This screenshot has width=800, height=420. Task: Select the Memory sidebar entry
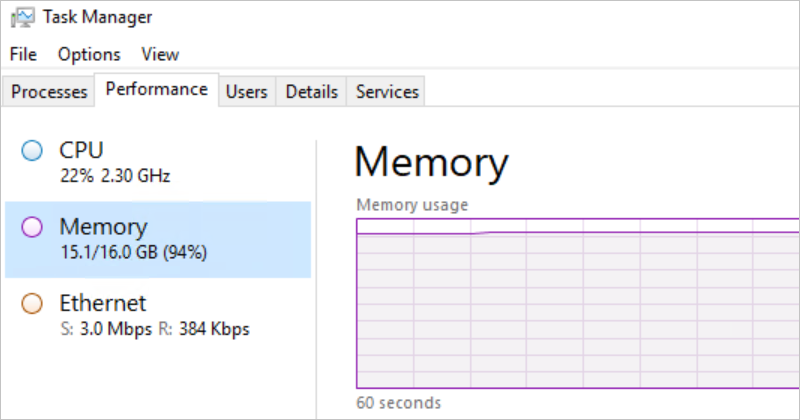point(158,239)
